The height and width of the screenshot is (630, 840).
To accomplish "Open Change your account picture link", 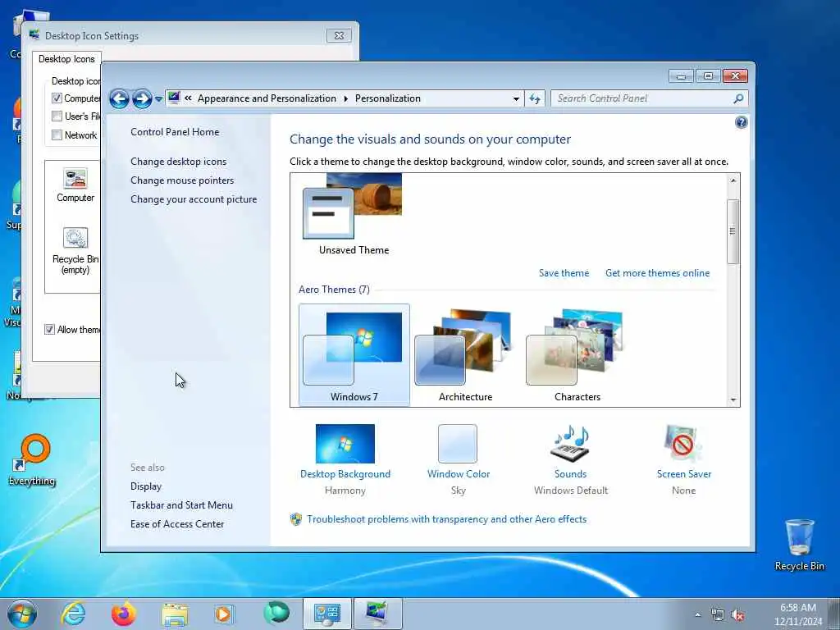I will [194, 199].
